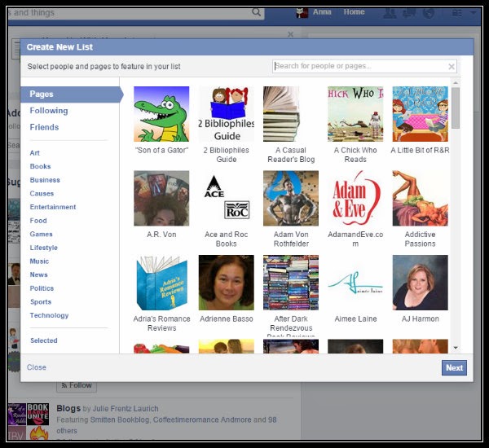489x448 pixels.
Task: Select A Casual Reader's Blog thumbnail
Action: 291,114
